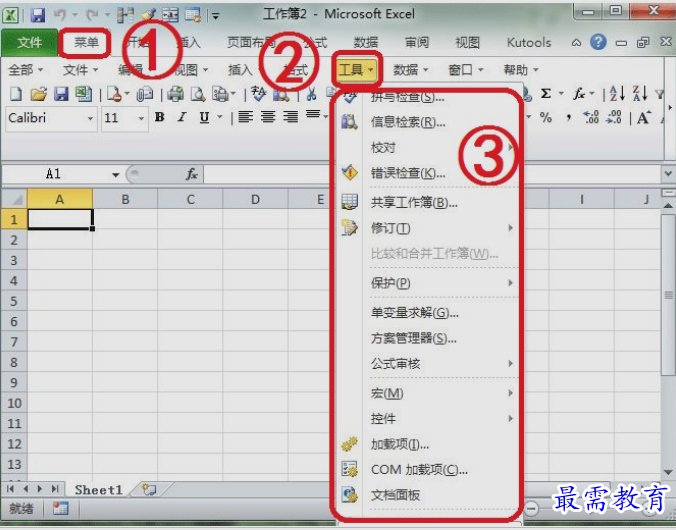
Task: Expand the formula bar chevron
Action: click(x=668, y=174)
